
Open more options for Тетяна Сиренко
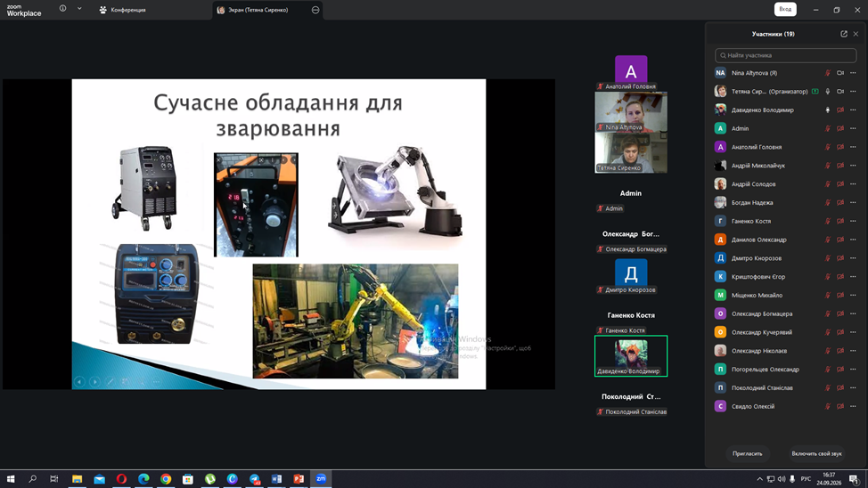tap(853, 92)
